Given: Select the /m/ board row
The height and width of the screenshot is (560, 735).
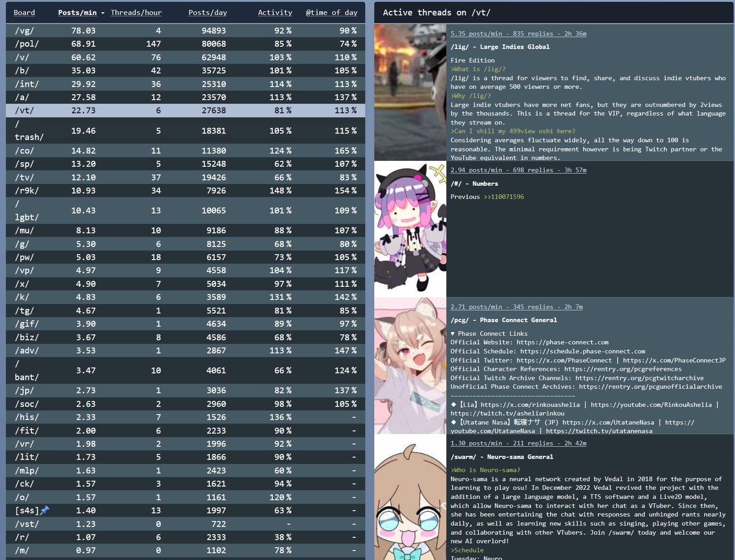Looking at the screenshot, I should 185,550.
